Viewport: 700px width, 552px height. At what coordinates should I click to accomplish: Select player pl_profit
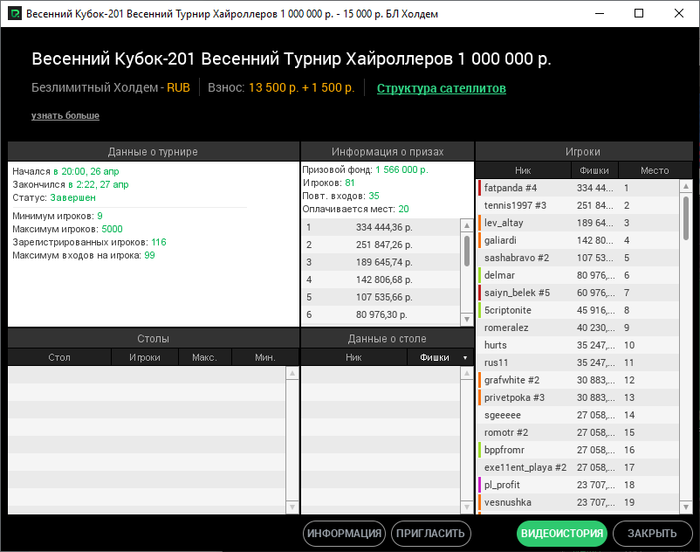[578, 485]
